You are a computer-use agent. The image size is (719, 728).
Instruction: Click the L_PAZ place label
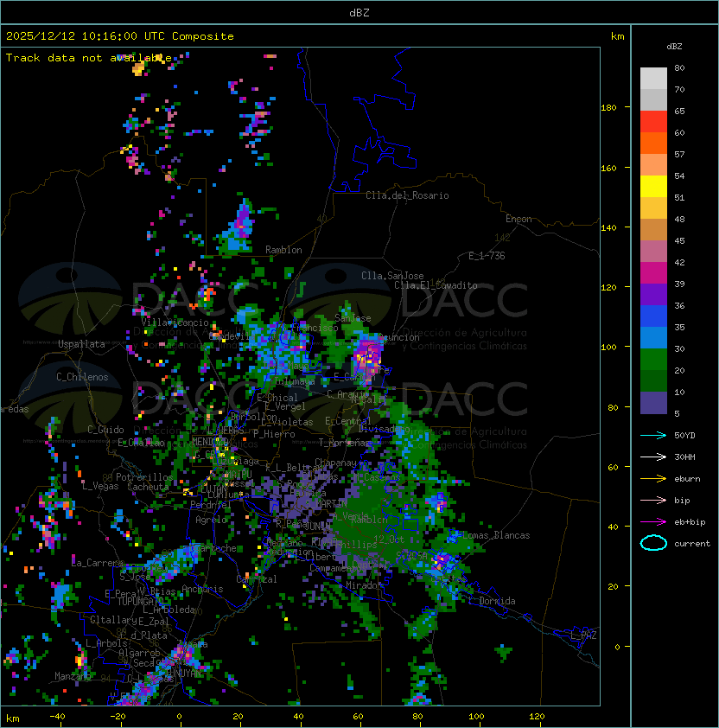coord(583,635)
